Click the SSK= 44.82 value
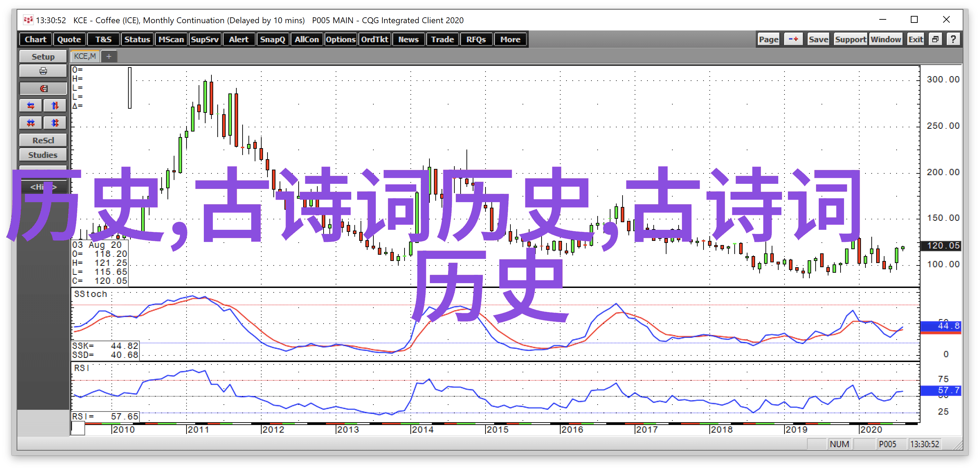 pyautogui.click(x=106, y=345)
